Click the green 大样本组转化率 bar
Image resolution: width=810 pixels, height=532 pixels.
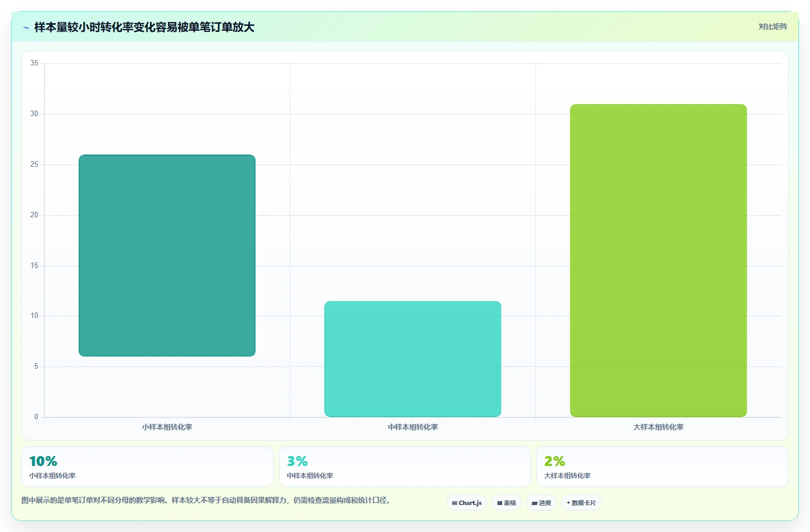[659, 260]
